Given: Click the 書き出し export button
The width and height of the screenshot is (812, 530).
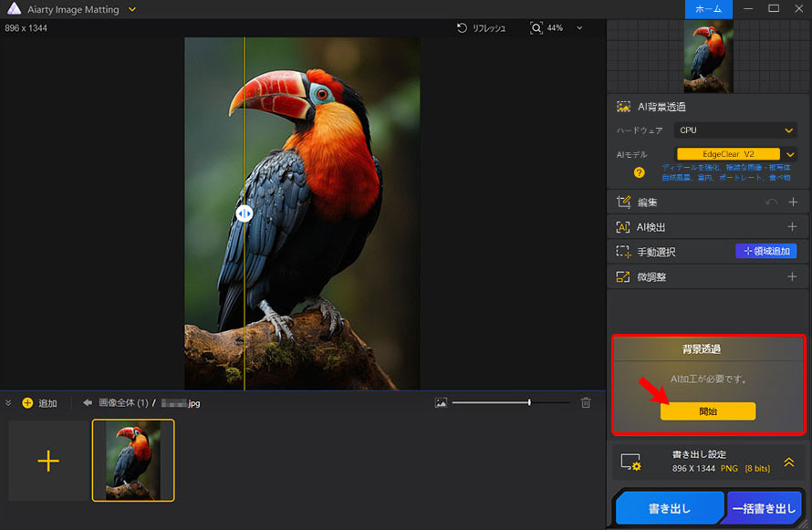Looking at the screenshot, I should coord(671,507).
